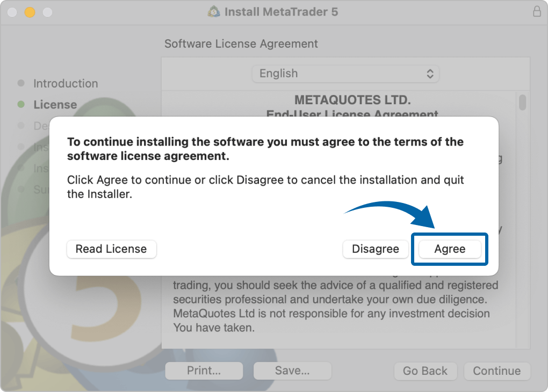Click the Software License Agreement heading
This screenshot has width=548, height=392.
[241, 44]
